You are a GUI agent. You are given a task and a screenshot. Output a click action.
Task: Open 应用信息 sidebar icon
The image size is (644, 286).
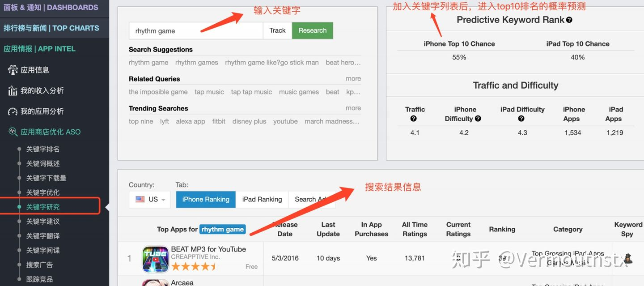click(x=13, y=70)
